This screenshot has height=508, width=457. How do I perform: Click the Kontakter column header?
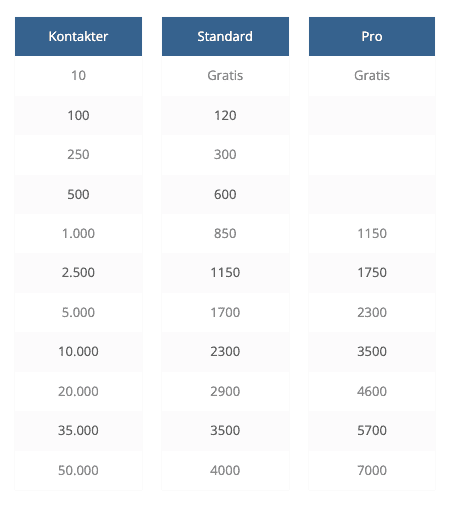(78, 36)
